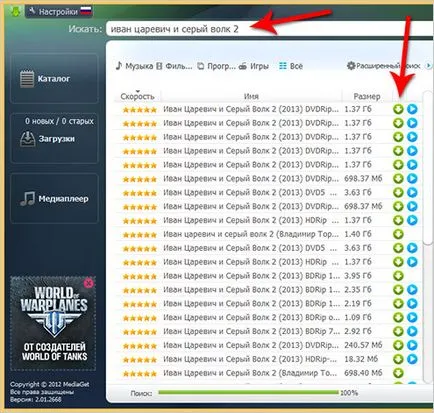The image size is (434, 413).
Task: Play the 240.57 Мб DVDRip result
Action: [x=412, y=345]
